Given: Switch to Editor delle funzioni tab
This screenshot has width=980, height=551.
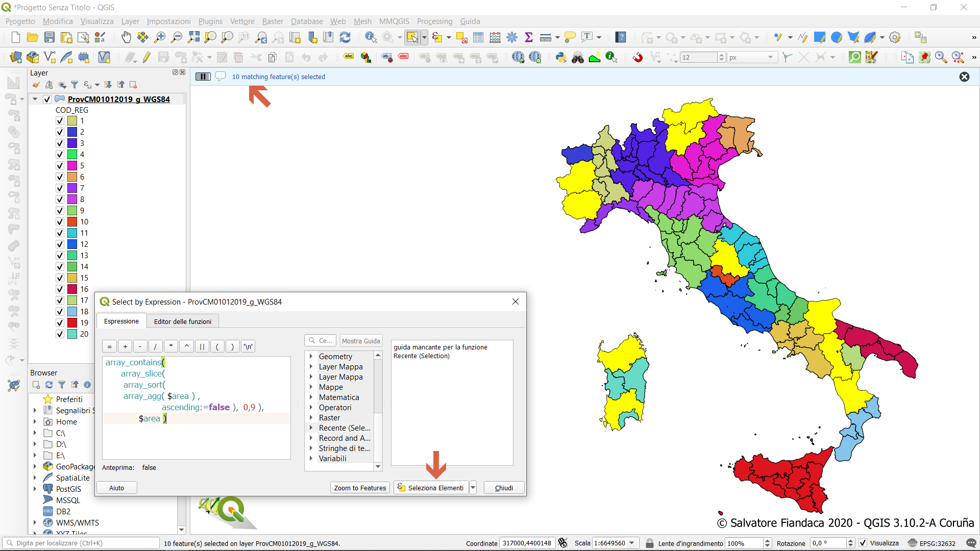Looking at the screenshot, I should point(182,321).
